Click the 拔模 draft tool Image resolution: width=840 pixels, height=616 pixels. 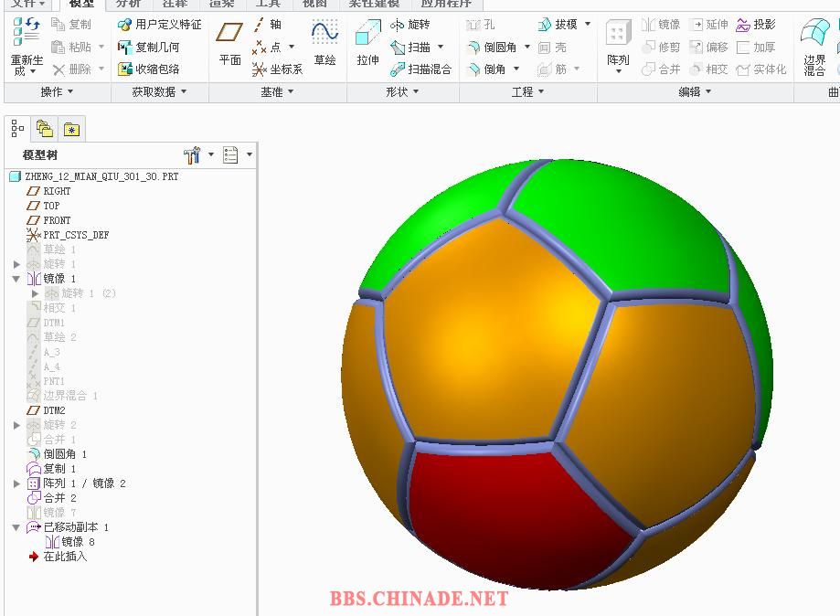558,25
